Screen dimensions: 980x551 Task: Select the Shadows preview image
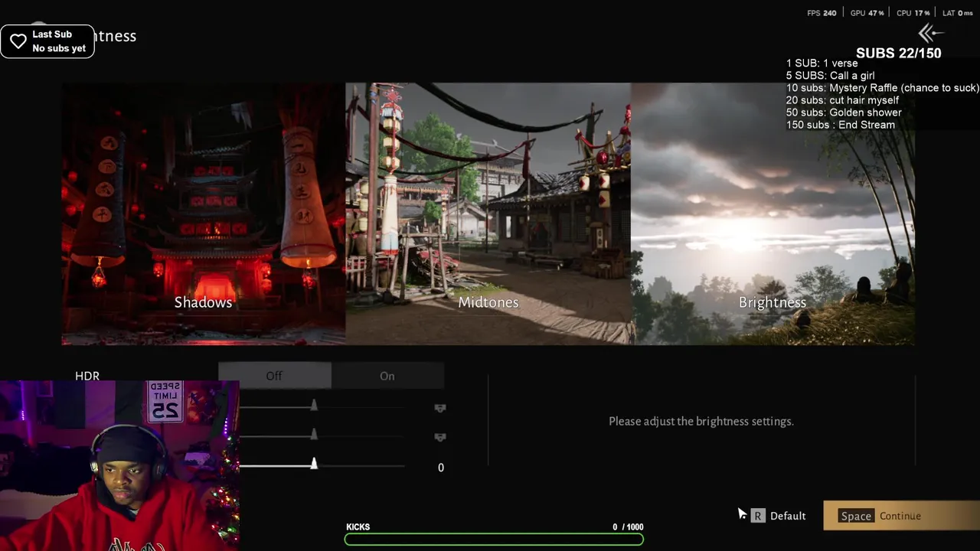tap(203, 214)
